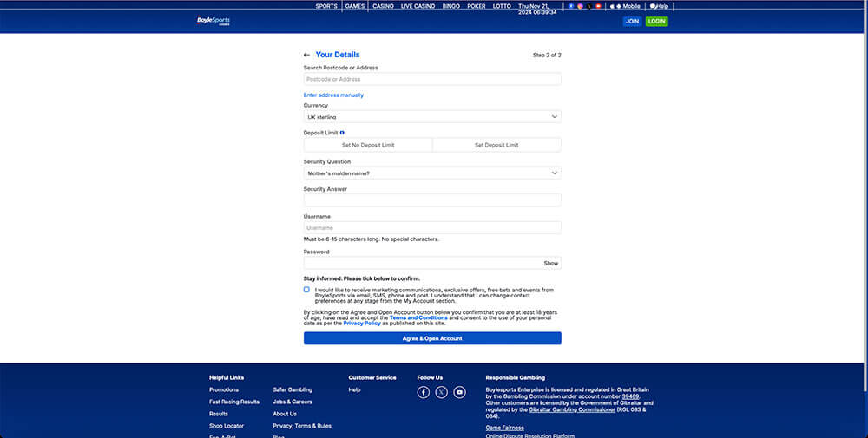868x438 pixels.
Task: Open the SPORTS menu item
Action: 326,6
